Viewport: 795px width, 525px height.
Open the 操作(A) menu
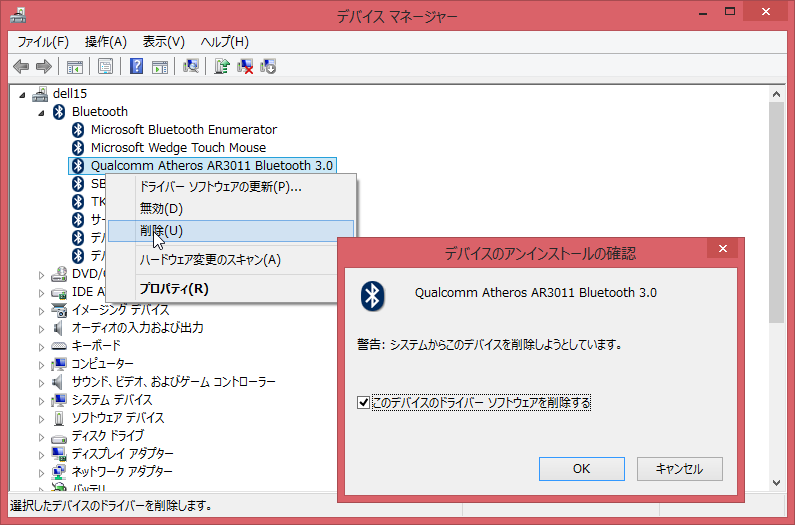pyautogui.click(x=105, y=42)
